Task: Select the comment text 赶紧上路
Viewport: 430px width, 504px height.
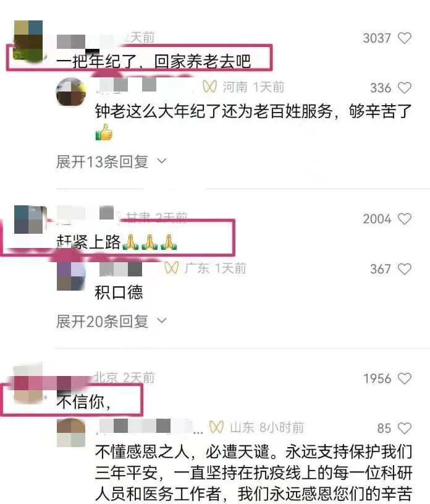Action: click(88, 242)
